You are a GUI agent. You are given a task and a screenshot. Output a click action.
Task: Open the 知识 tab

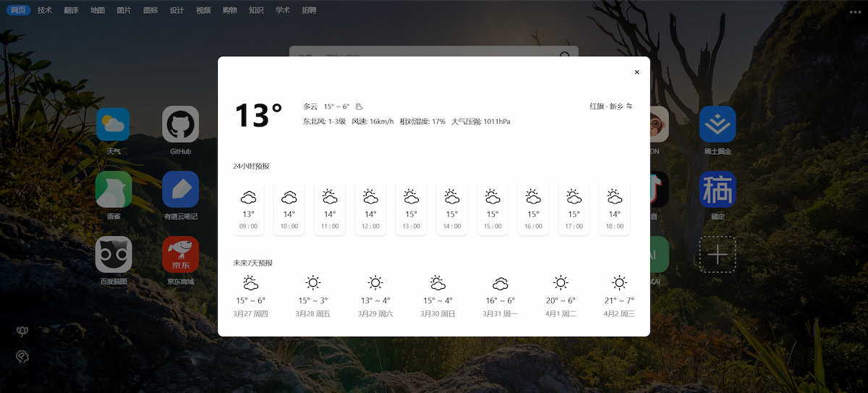pos(256,11)
